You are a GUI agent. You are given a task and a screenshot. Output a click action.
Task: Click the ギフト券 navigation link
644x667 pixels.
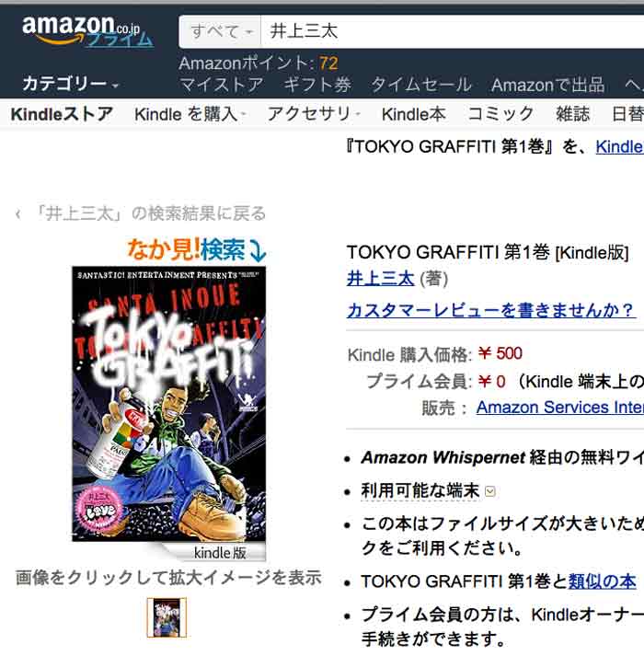(317, 85)
